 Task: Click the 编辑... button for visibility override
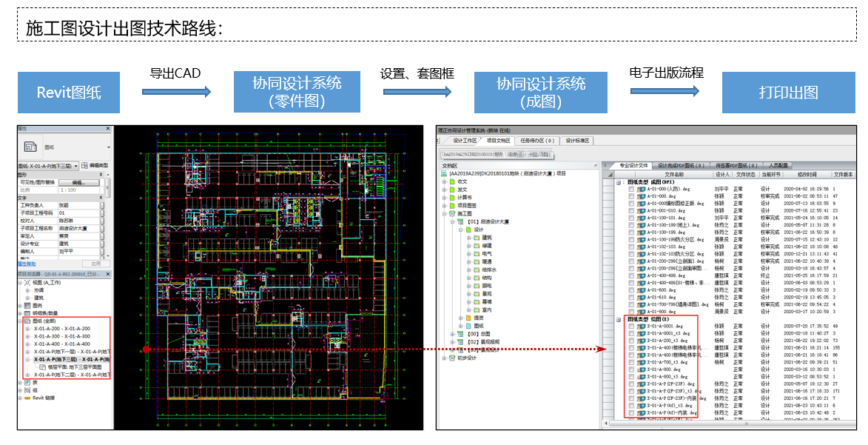coord(77,182)
